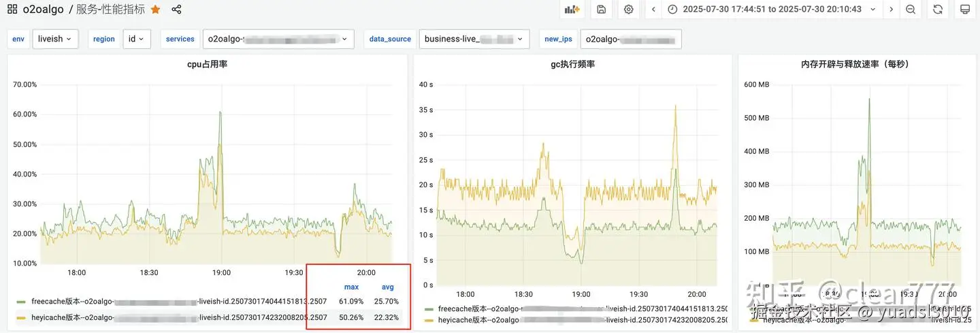980x333 pixels.
Task: Shift time range backward
Action: click(653, 10)
